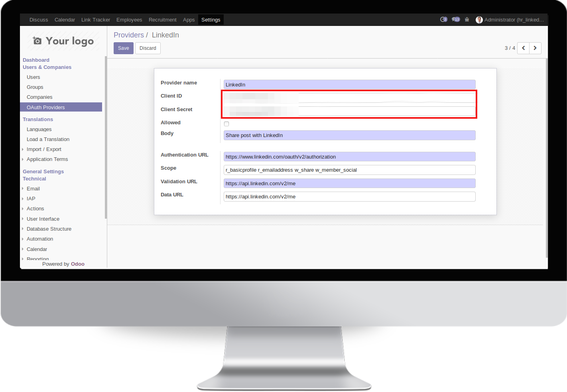The image size is (567, 392).
Task: Open the Apps menu
Action: pos(189,20)
